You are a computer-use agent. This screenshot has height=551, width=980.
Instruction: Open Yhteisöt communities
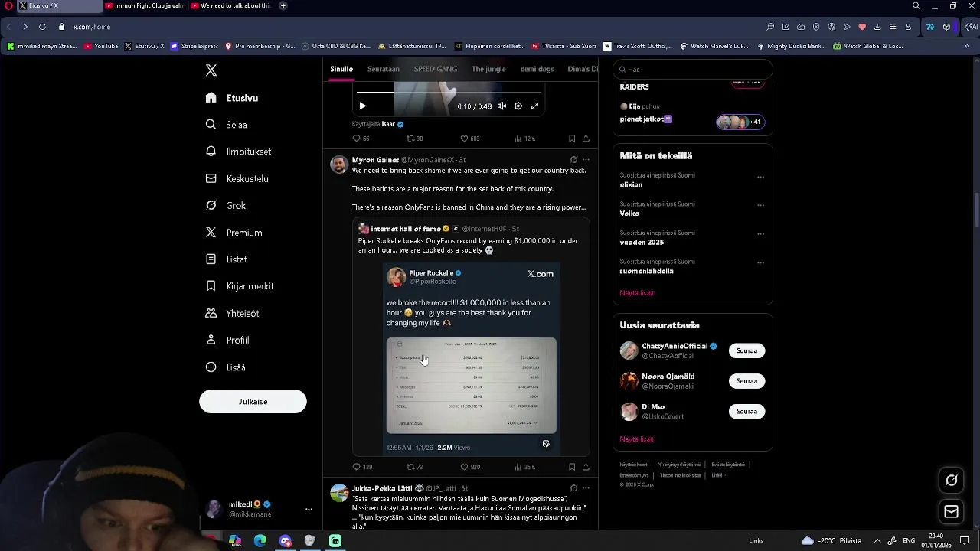tap(232, 313)
